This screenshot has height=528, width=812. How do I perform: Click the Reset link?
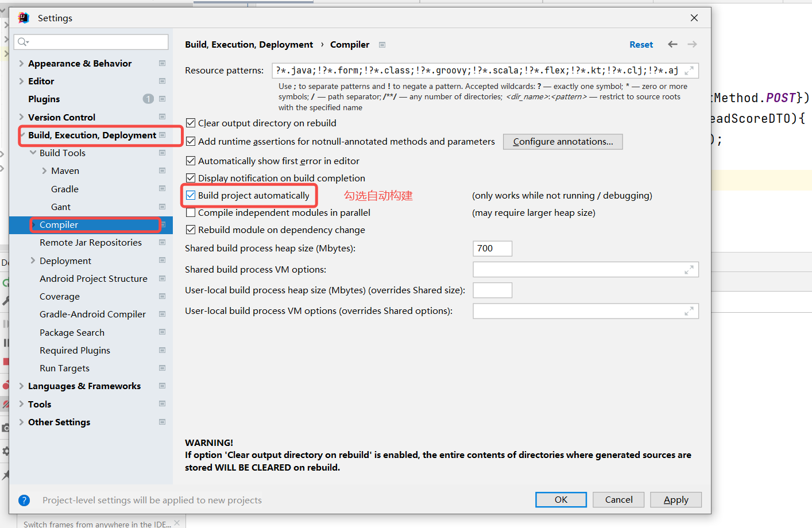pos(641,44)
